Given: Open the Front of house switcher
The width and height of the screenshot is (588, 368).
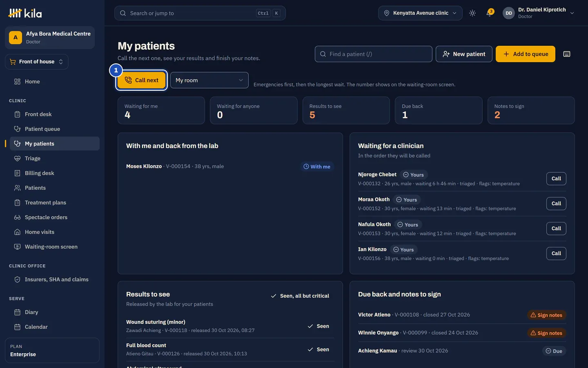Looking at the screenshot, I should pyautogui.click(x=37, y=62).
